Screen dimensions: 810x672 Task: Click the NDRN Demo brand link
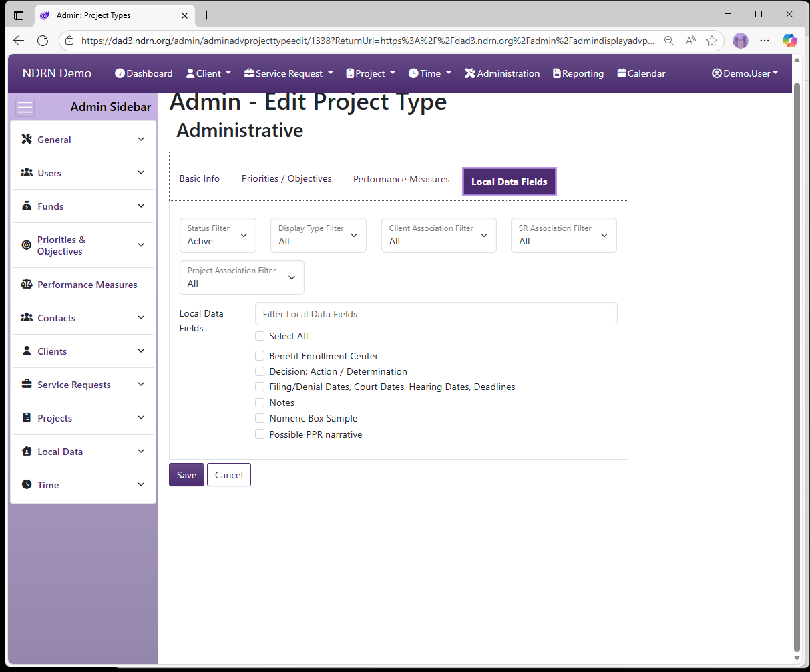(57, 73)
